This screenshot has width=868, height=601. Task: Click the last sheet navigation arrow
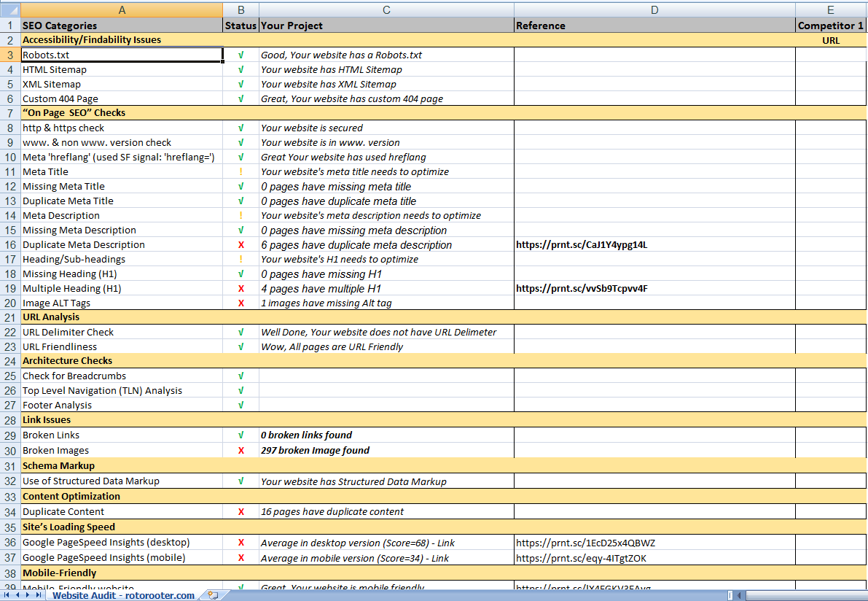point(39,595)
